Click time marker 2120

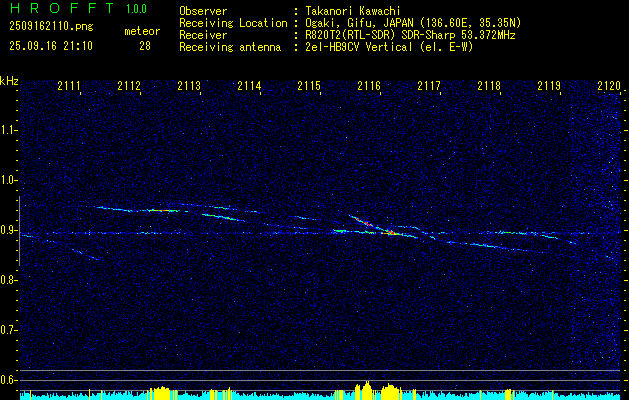[x=609, y=86]
